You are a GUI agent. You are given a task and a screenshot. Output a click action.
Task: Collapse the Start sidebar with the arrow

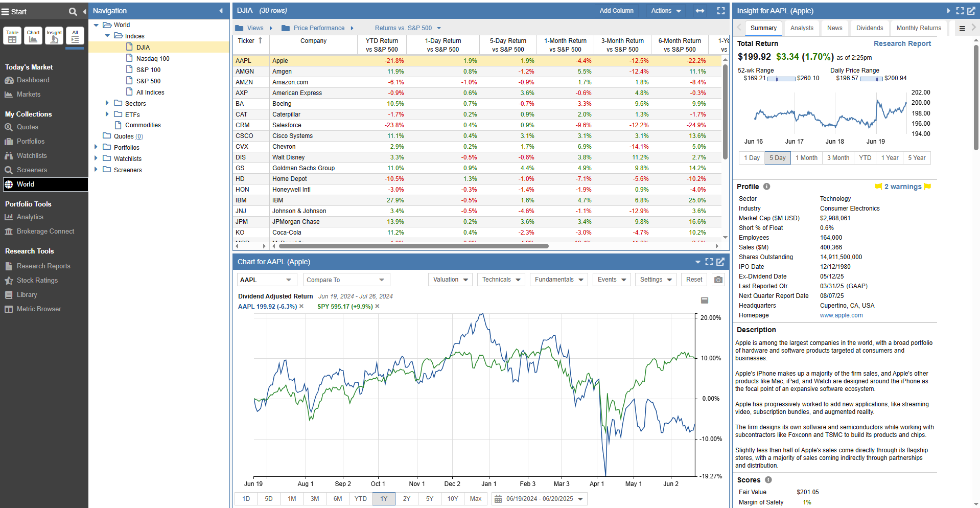pyautogui.click(x=84, y=11)
